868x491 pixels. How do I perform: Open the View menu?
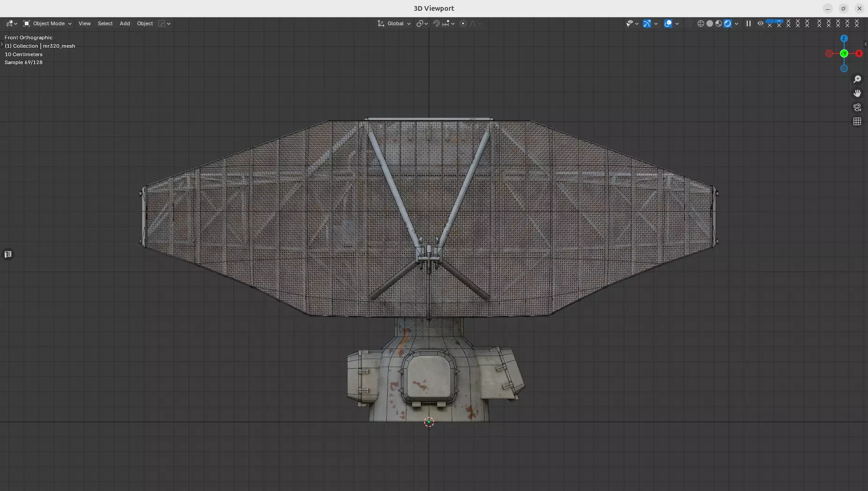point(85,23)
